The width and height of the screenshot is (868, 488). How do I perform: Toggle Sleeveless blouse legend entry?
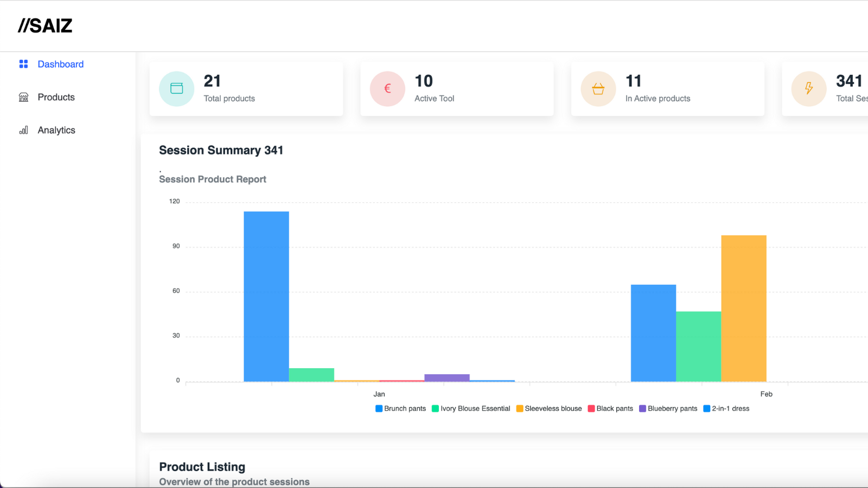coord(549,408)
